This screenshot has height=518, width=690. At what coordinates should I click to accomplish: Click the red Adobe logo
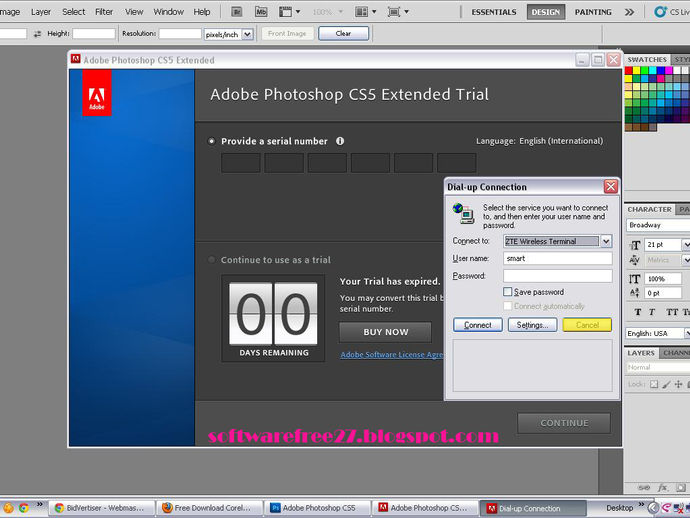(97, 93)
